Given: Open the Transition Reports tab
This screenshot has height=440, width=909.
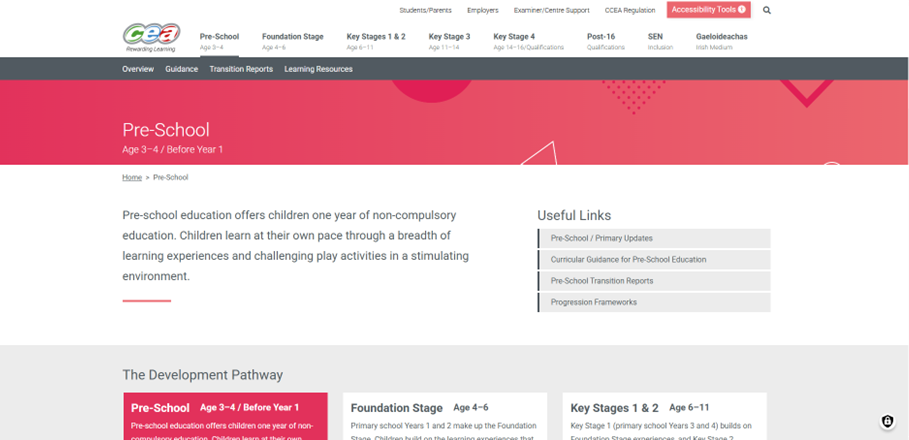Looking at the screenshot, I should point(241,69).
